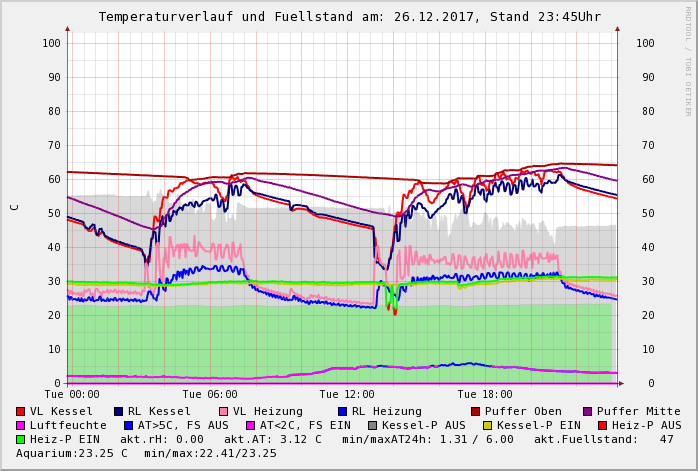
Task: Click the AT>5C, FS AUS legend label
Action: (183, 425)
